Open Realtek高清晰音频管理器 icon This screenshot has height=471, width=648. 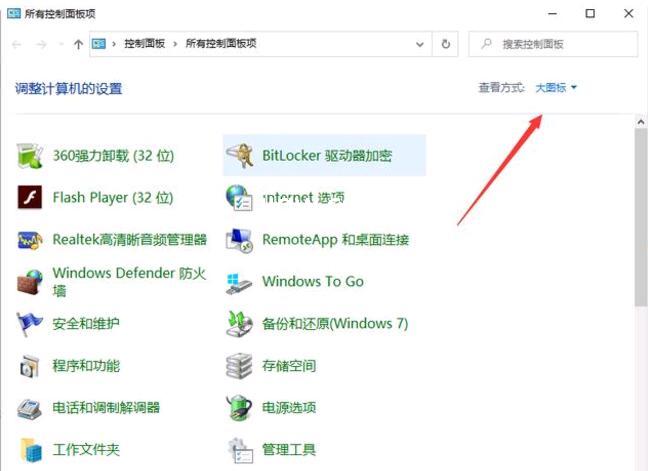pos(31,240)
